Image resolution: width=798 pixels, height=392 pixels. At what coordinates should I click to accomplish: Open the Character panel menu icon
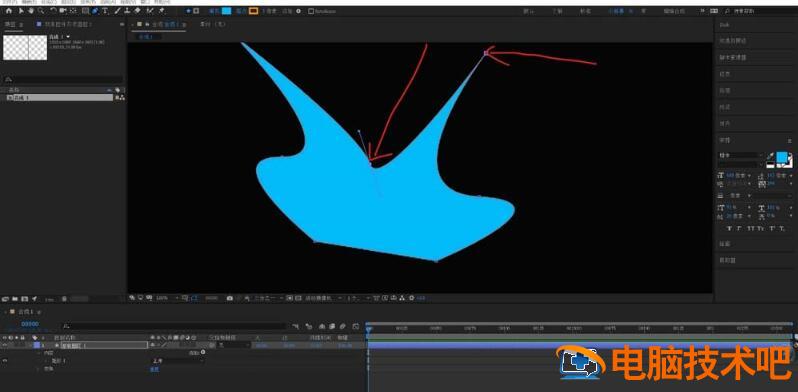pos(789,141)
